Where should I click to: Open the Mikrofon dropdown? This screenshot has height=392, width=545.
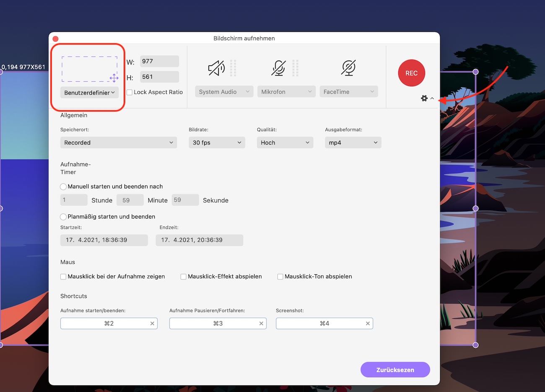coord(287,92)
